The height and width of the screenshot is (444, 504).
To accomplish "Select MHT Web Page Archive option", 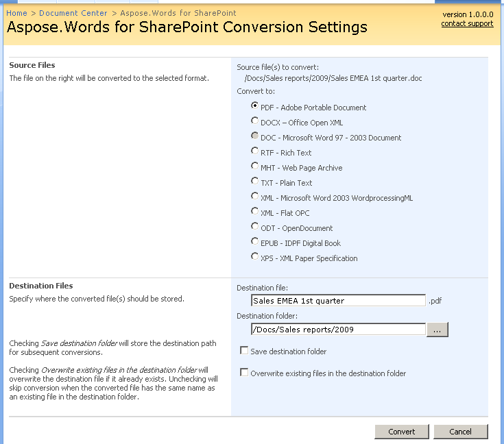I will coord(255,166).
